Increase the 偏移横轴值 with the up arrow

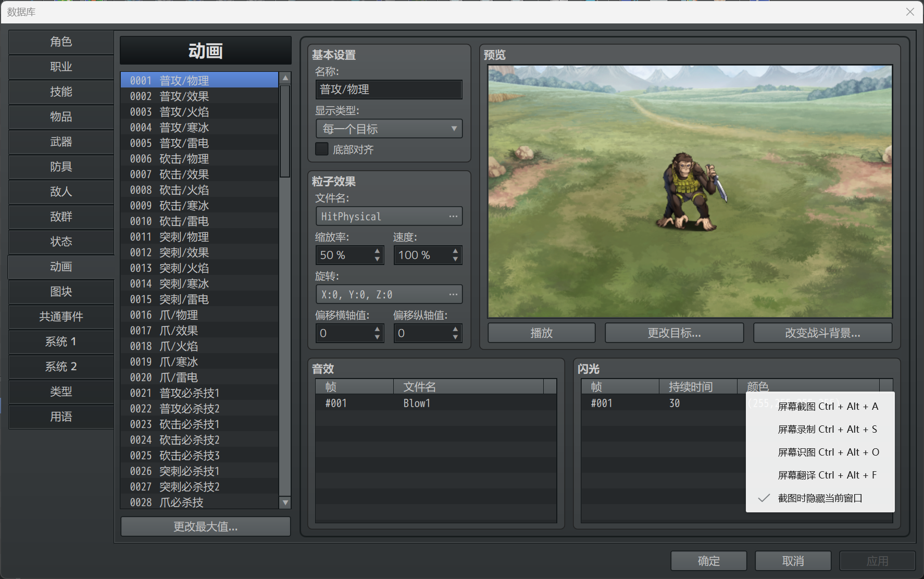point(378,329)
